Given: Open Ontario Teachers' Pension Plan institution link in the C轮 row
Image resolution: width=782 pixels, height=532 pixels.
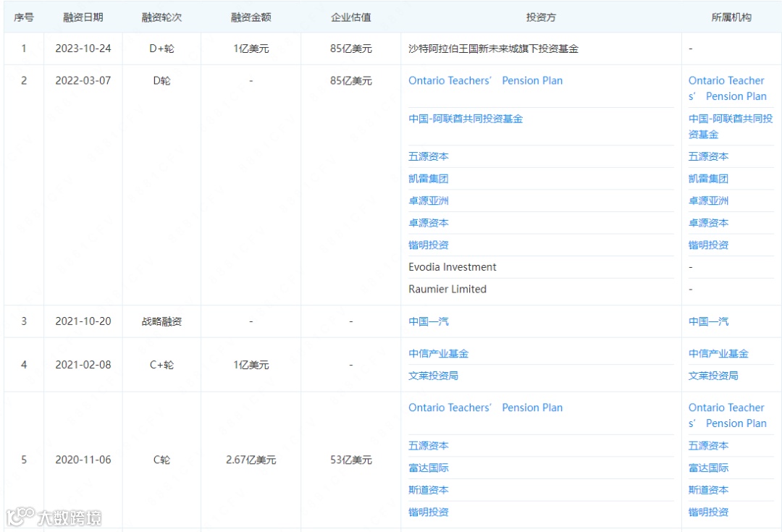Looking at the screenshot, I should (727, 415).
